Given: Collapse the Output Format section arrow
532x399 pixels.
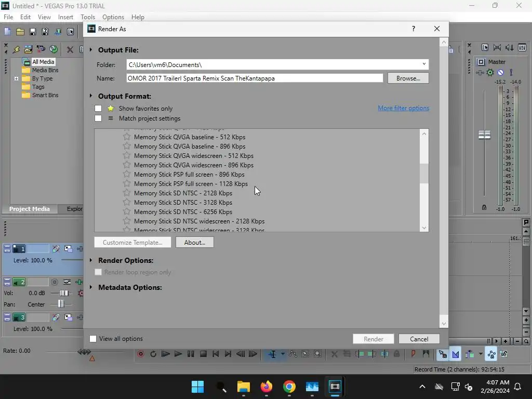Looking at the screenshot, I should click(91, 96).
